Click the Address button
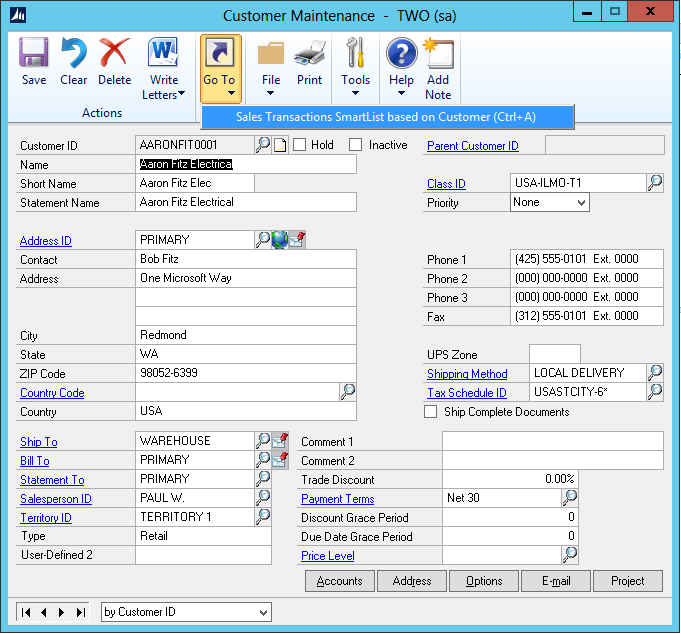 (412, 581)
